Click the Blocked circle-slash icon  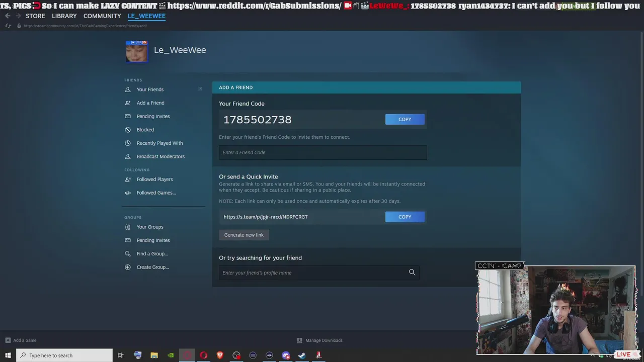[x=128, y=130]
